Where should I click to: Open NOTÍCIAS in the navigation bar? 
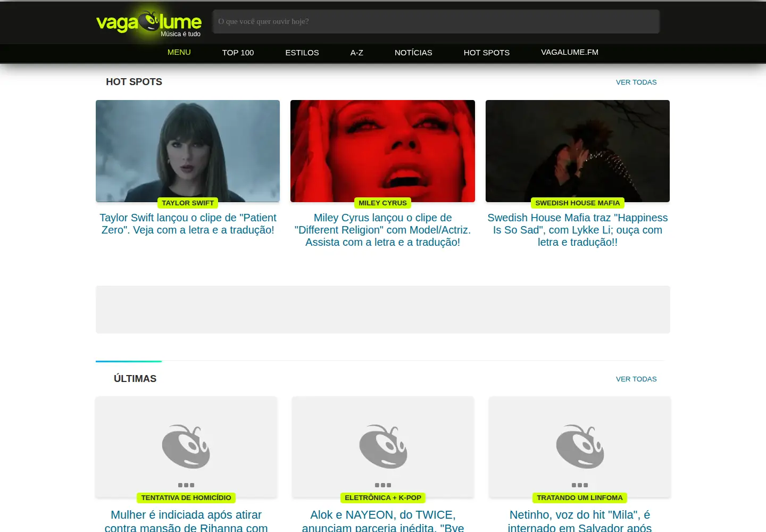[413, 53]
